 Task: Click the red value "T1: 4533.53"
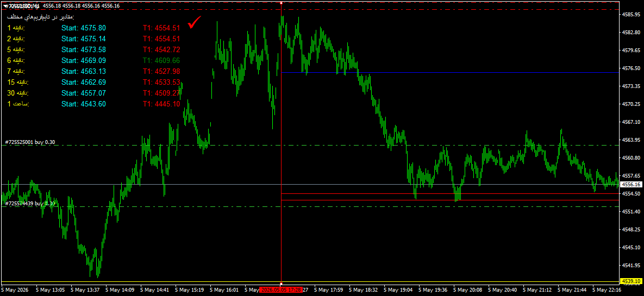coord(162,82)
